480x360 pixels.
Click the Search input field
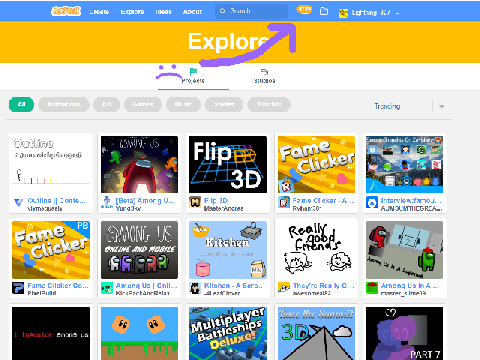[251, 11]
